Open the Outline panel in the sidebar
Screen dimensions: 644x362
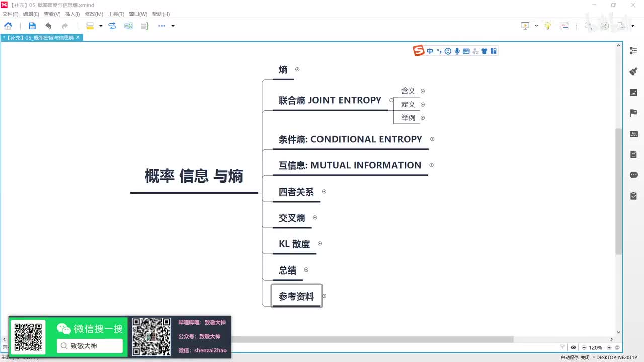(x=633, y=51)
